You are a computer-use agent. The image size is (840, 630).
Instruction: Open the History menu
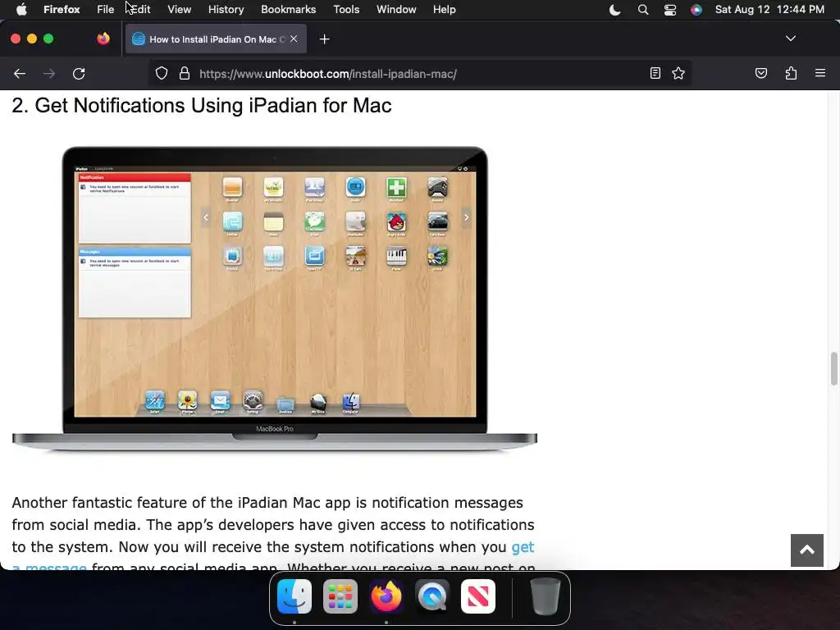tap(226, 10)
